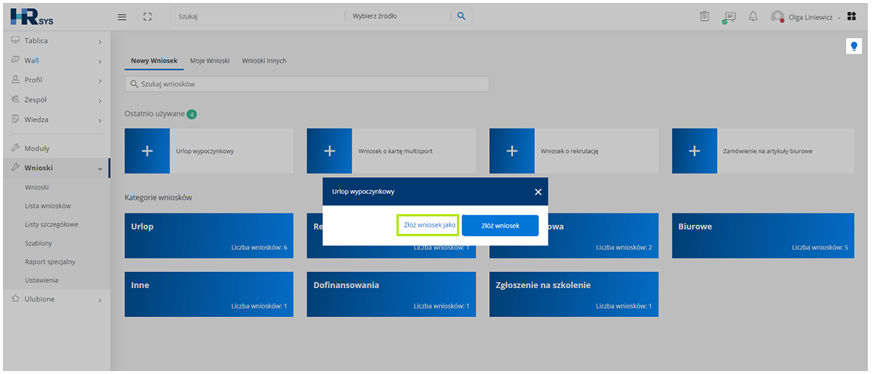Click the Złóż wniosek button
The image size is (872, 374).
(x=500, y=225)
